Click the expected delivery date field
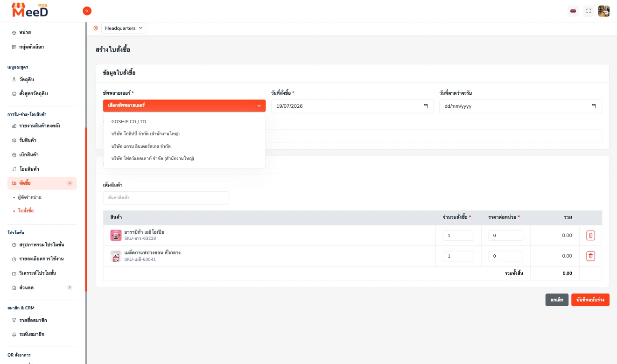The image size is (617, 364). pos(520,106)
